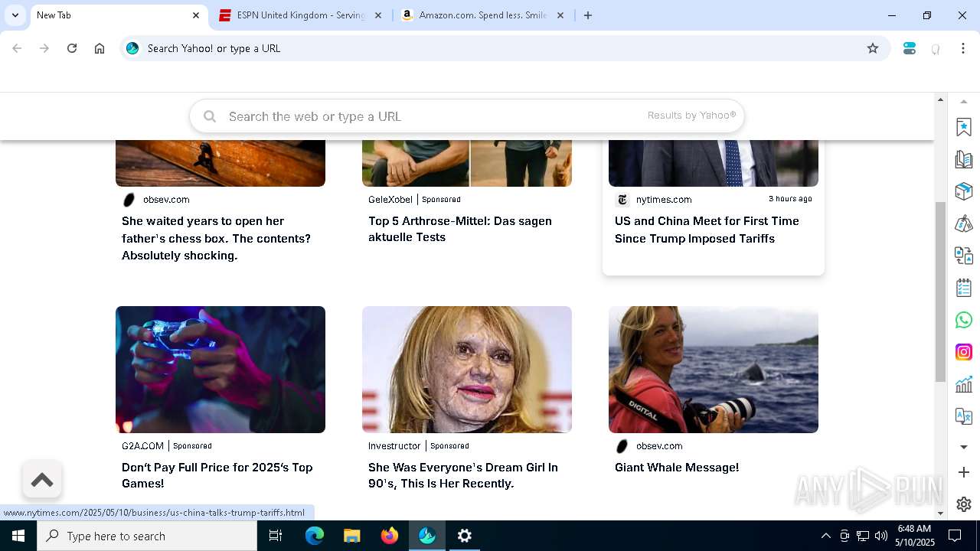This screenshot has width=980, height=551.
Task: Open G2A 2025 Top Games ad
Action: 217,475
